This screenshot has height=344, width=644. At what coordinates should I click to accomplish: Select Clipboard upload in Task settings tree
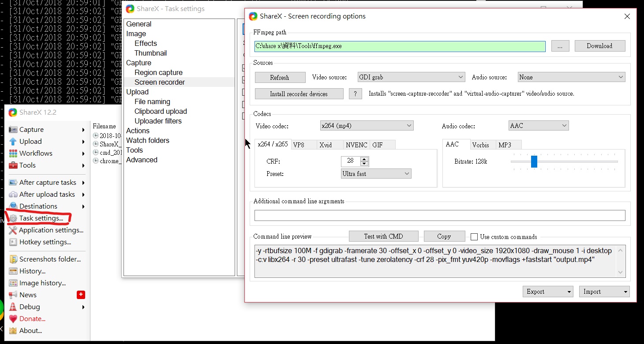click(161, 112)
